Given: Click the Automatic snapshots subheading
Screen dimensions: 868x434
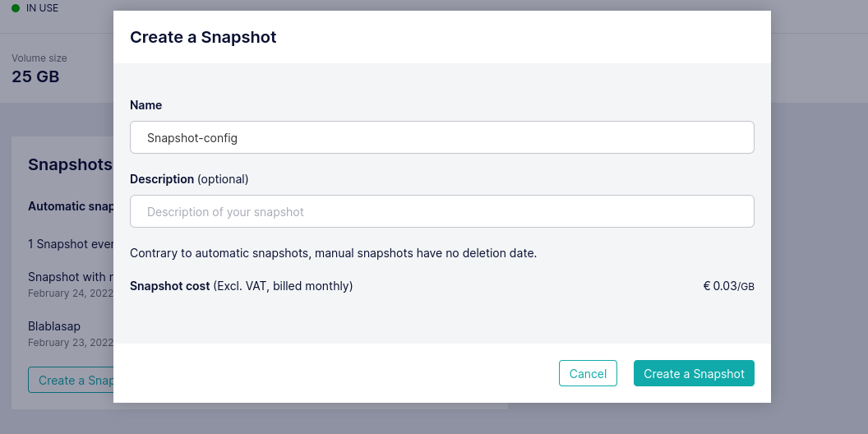Looking at the screenshot, I should click(x=71, y=206).
